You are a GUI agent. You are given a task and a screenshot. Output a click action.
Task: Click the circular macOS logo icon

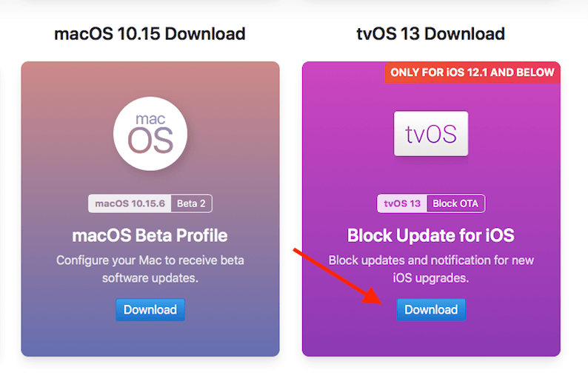point(150,133)
